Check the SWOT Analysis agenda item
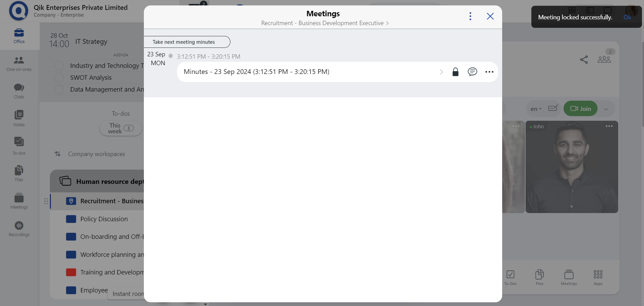The image size is (644, 306). point(59,77)
